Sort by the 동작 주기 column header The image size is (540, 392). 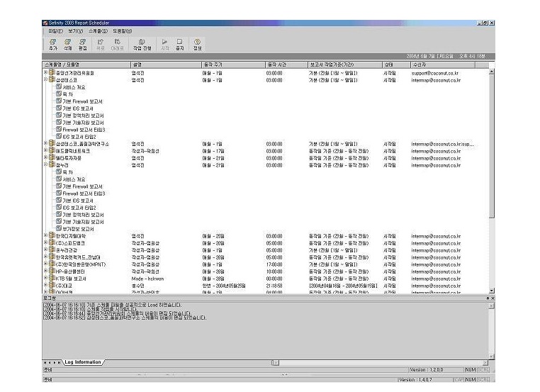233,65
